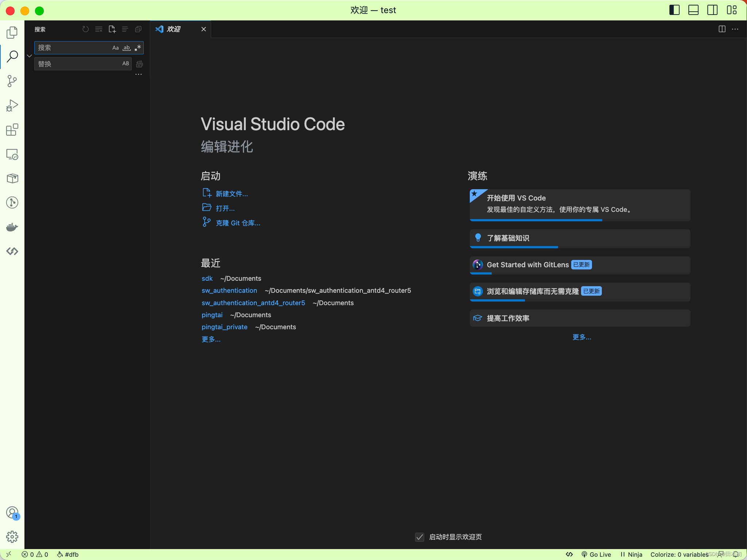Viewport: 747px width, 560px height.
Task: Open 了解基础知识 walkthrough
Action: [580, 238]
